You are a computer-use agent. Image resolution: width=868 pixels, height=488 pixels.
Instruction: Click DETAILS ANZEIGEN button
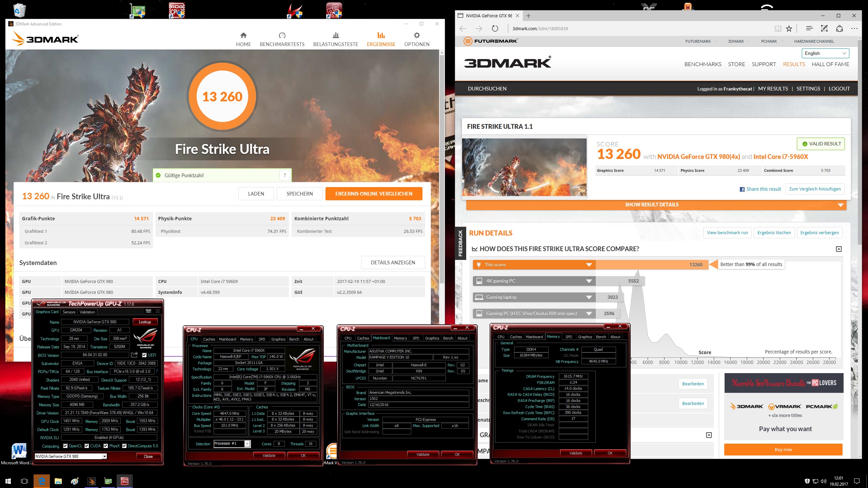393,263
